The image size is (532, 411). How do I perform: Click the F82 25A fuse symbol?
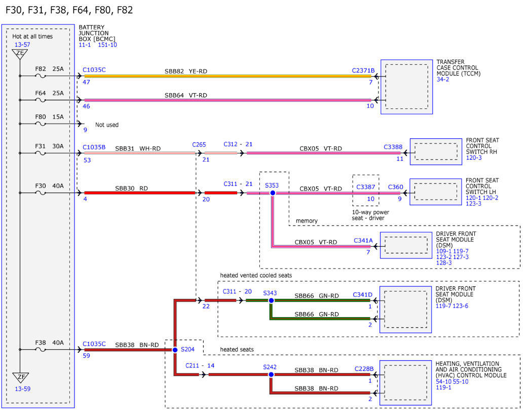click(41, 76)
